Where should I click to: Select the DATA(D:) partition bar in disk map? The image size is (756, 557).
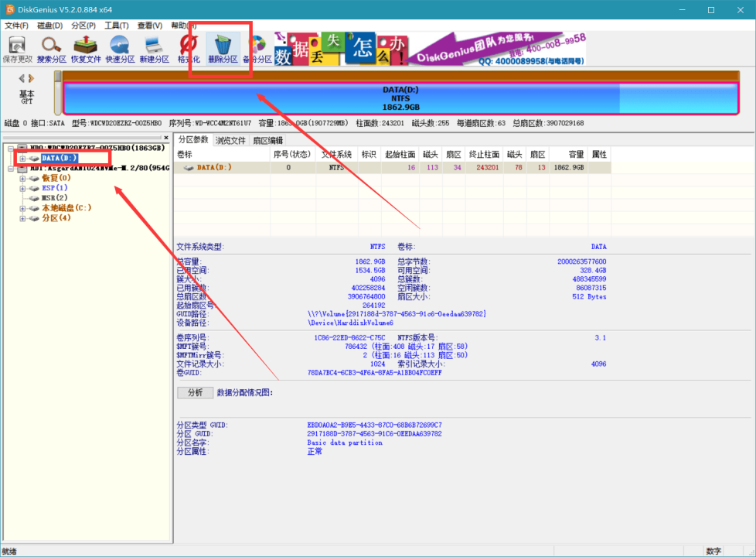pos(400,98)
